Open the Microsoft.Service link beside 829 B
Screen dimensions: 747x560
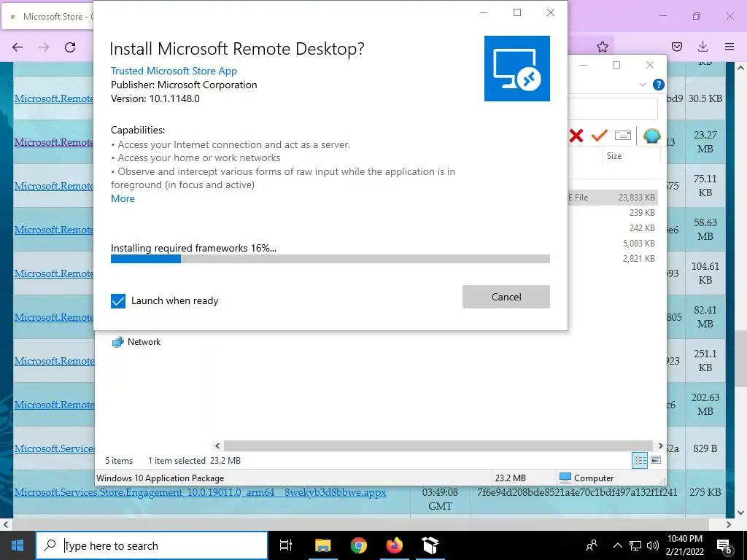54,448
